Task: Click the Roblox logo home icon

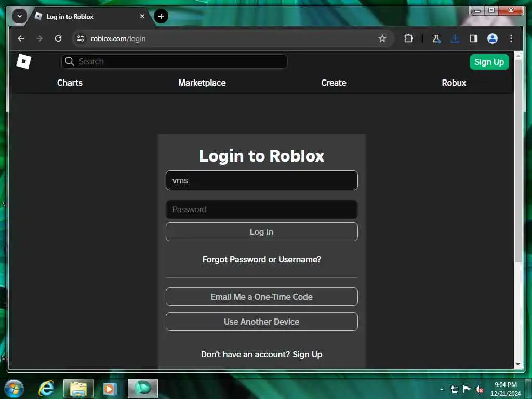Action: tap(24, 61)
